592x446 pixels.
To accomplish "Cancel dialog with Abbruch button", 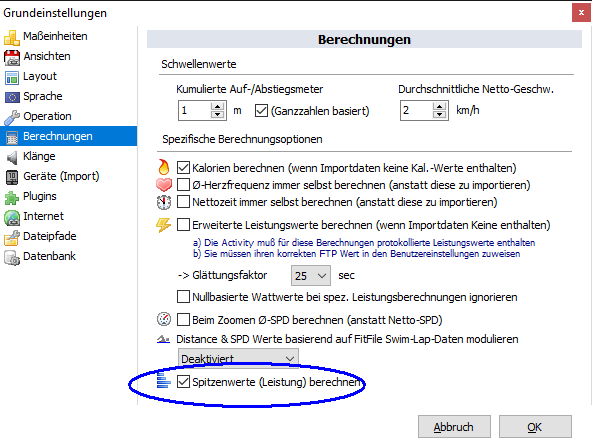I will tap(454, 427).
